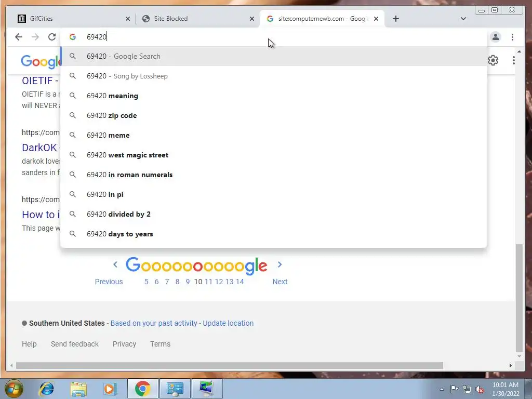Click the vertical scrollbar thumb

point(519,299)
